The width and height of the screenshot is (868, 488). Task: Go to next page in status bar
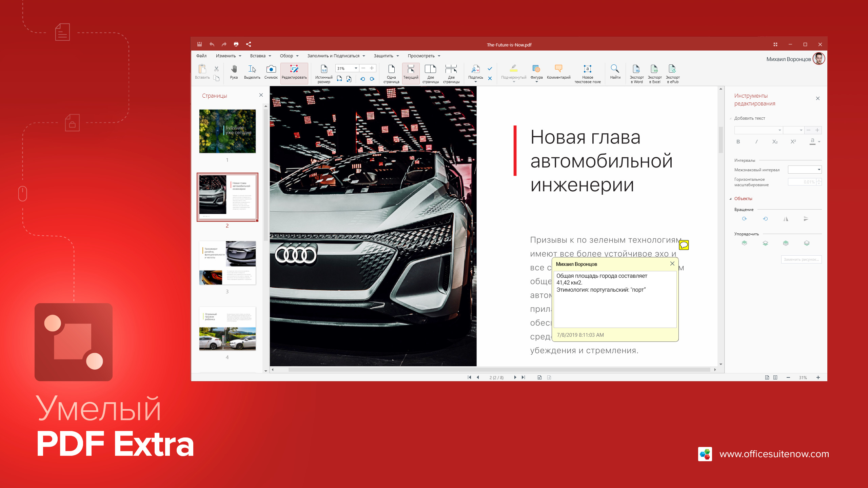[x=515, y=377]
